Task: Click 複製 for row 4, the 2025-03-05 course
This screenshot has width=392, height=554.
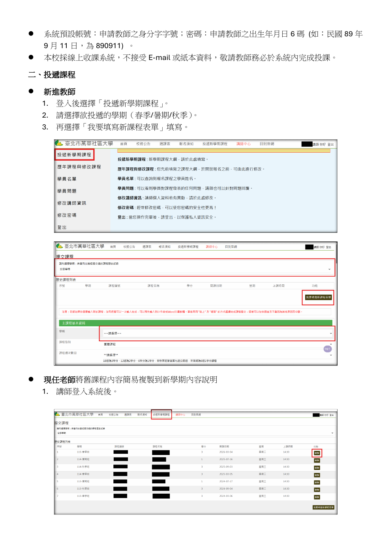Action: (x=317, y=475)
